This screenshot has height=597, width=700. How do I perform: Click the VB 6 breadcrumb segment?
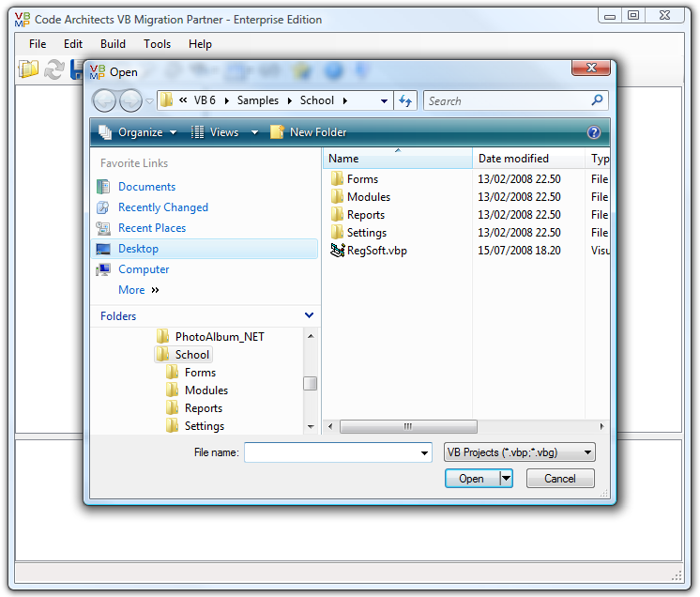[205, 100]
